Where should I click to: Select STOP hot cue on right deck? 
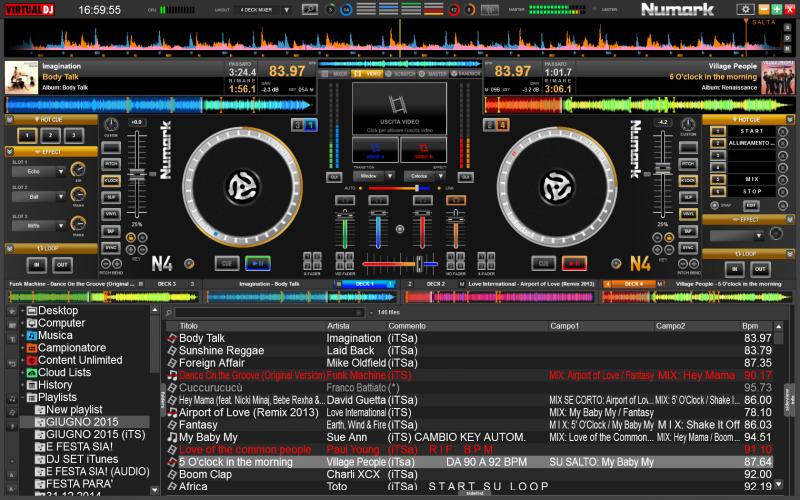tap(751, 192)
